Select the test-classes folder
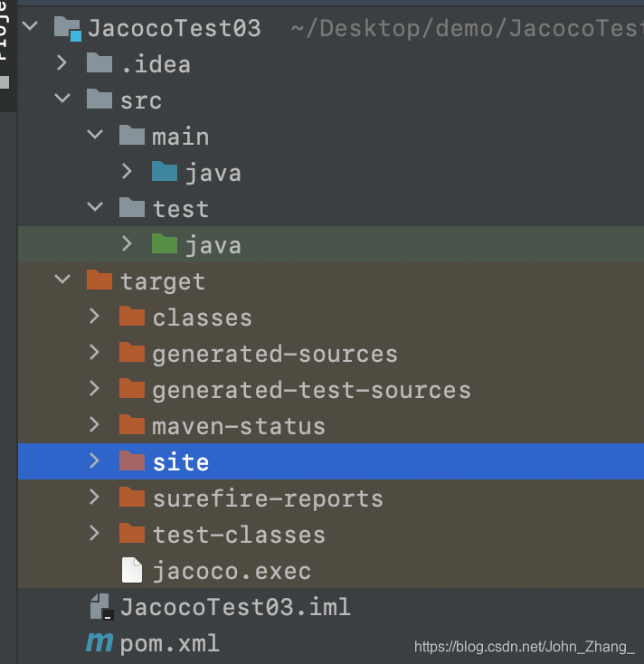Viewport: 644px width, 664px height. 238,535
